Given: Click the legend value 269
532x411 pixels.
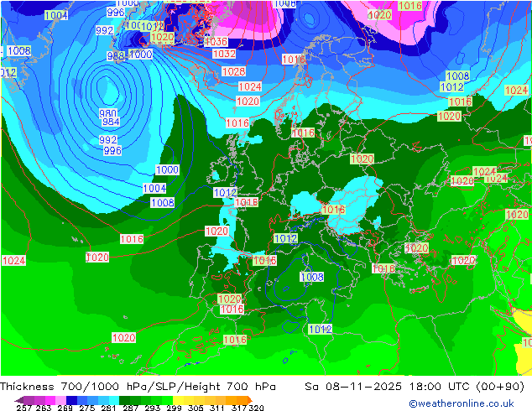Looking at the screenshot, I should [x=65, y=408].
